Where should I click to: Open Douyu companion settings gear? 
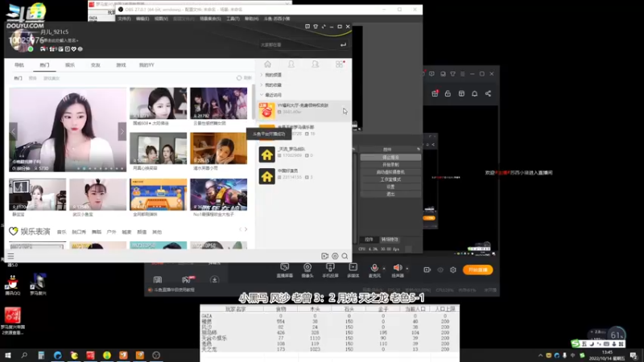coord(453,269)
